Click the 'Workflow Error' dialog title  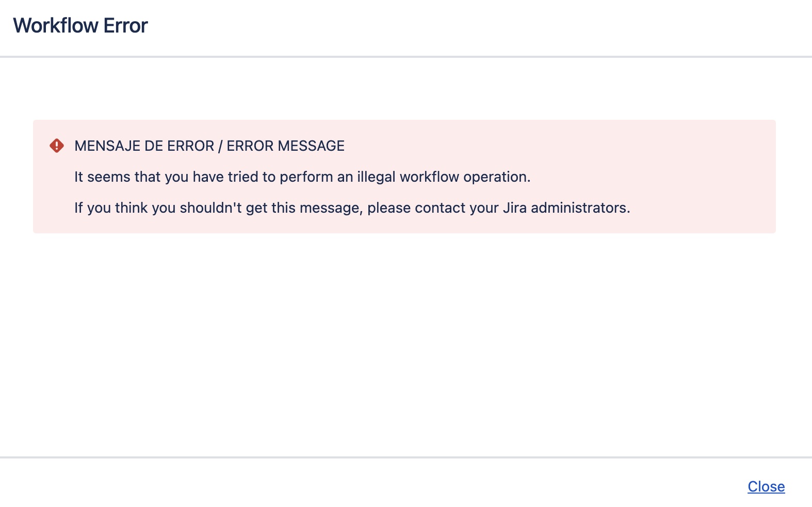80,25
